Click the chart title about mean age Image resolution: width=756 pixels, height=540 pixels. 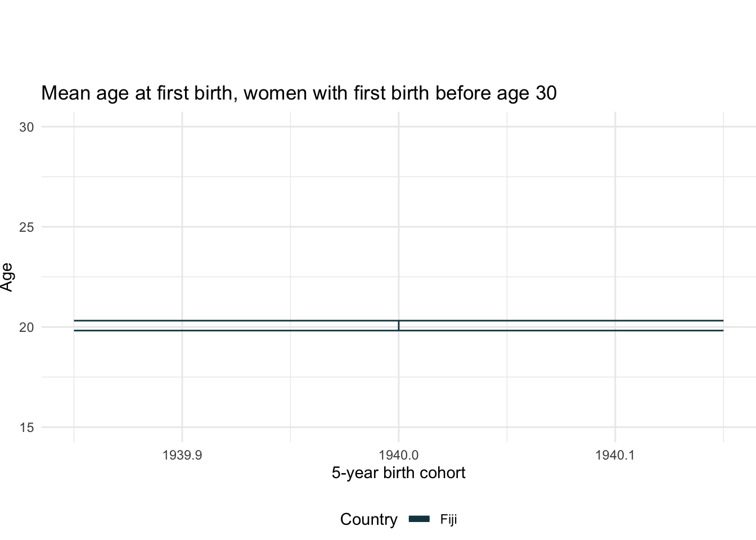(299, 93)
